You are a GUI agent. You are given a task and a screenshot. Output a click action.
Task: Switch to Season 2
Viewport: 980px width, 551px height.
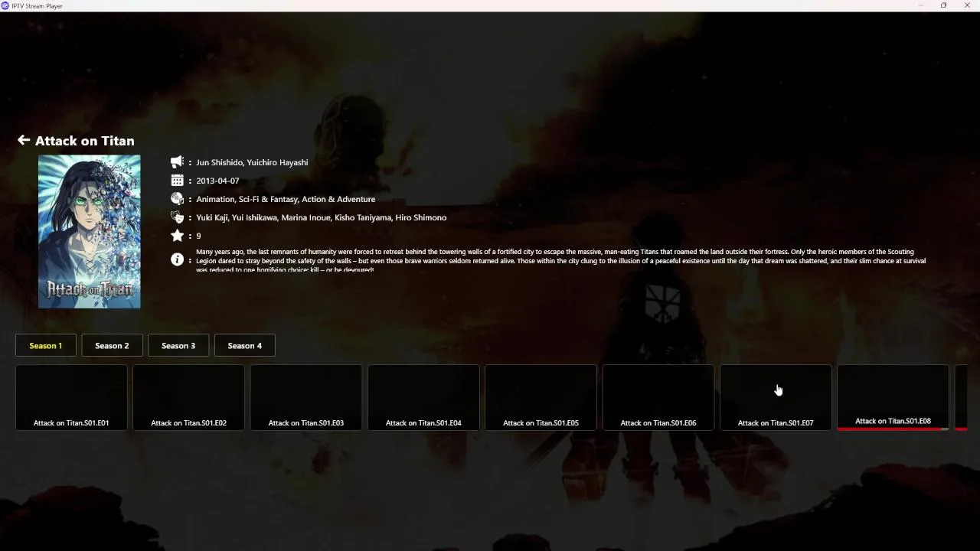[x=112, y=346]
